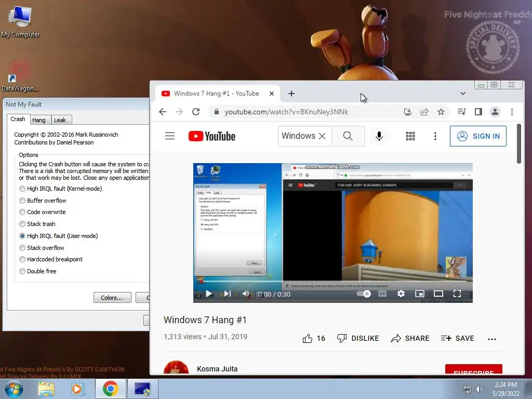This screenshot has width=532, height=399.
Task: Click the video progress bar
Action: (x=333, y=281)
